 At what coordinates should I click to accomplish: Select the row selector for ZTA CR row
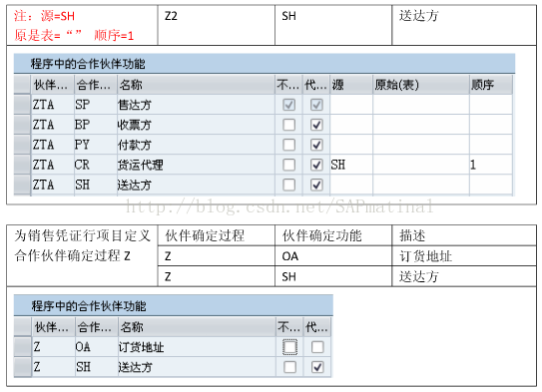coord(23,165)
